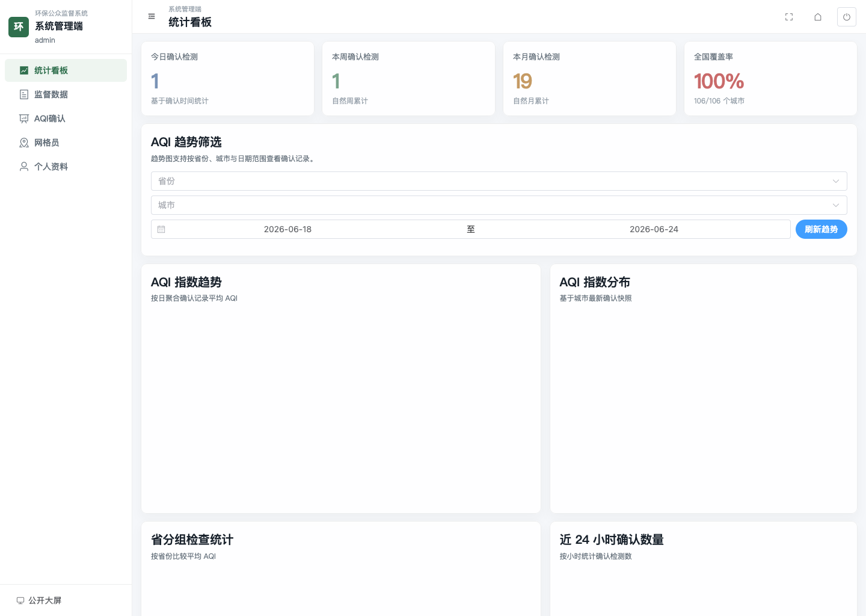Click the AQI确认 presentation icon
The width and height of the screenshot is (866, 616).
(x=24, y=119)
